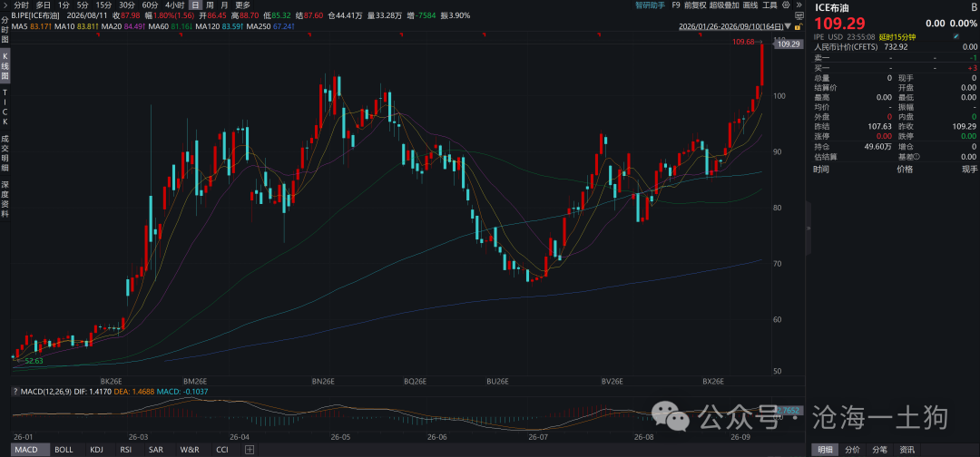Open the 画线 drawing tools
Image resolution: width=980 pixels, height=457 pixels.
point(750,5)
